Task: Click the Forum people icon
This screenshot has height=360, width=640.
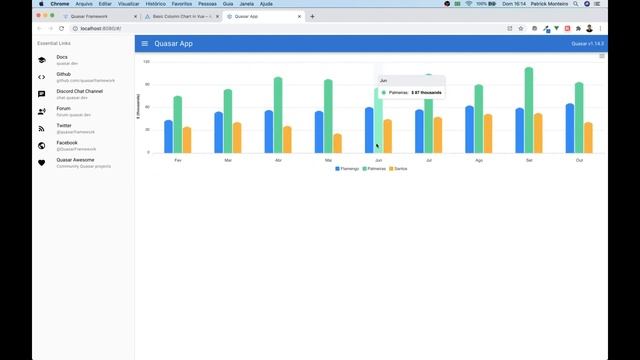Action: click(x=42, y=111)
